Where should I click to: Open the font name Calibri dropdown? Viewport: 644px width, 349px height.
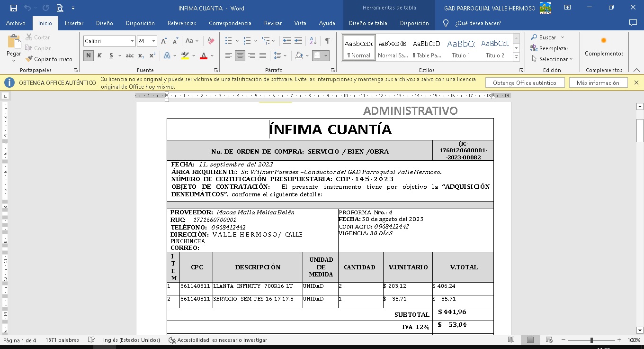[132, 41]
